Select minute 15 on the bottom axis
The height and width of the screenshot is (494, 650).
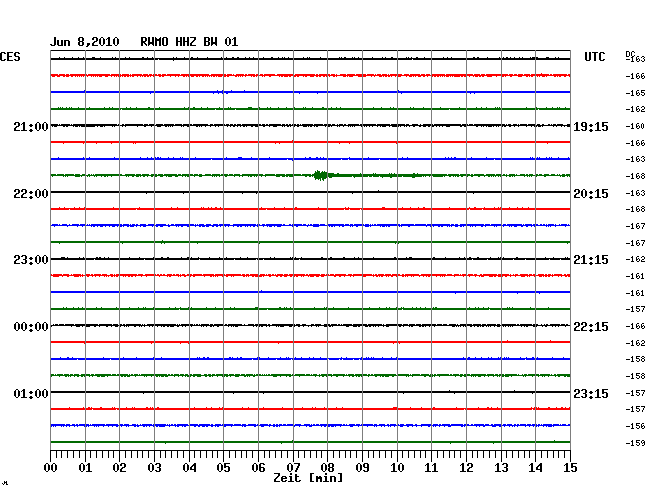point(570,468)
